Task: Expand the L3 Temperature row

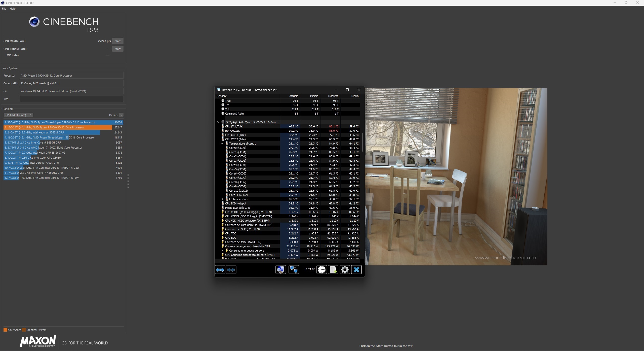Action: coord(222,199)
